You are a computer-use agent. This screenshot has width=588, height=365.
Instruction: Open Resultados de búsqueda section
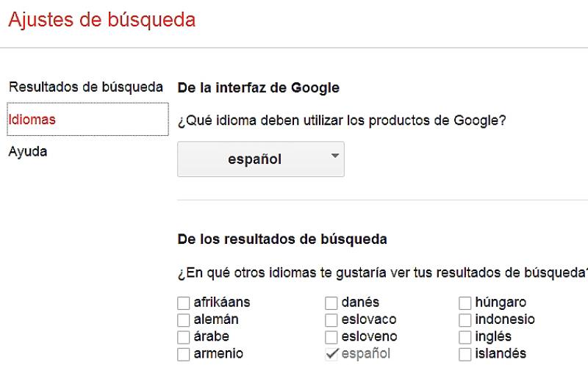pyautogui.click(x=85, y=87)
